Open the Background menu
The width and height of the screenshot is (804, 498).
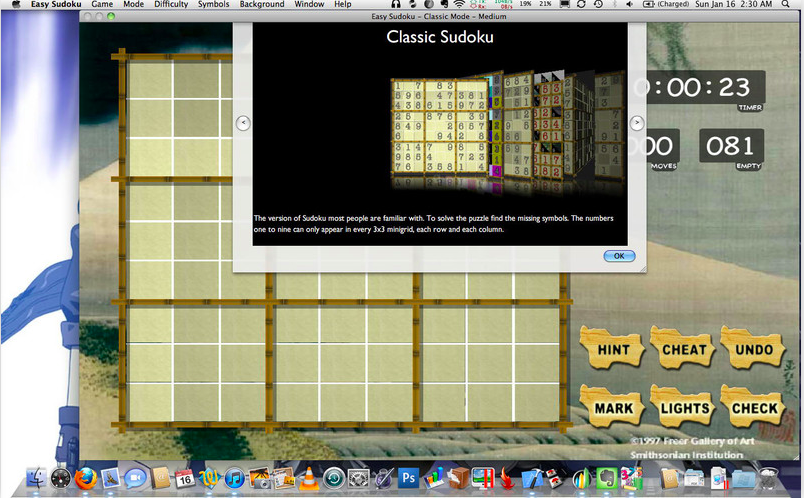(262, 4)
